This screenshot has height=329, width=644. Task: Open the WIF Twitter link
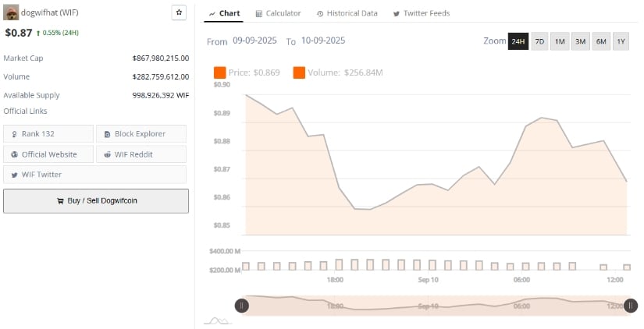click(95, 175)
